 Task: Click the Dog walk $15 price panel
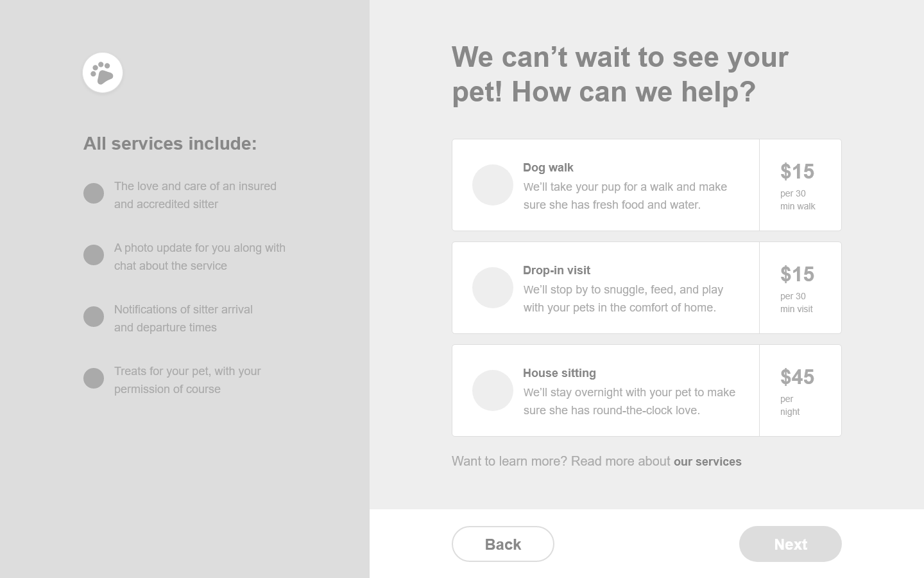800,185
